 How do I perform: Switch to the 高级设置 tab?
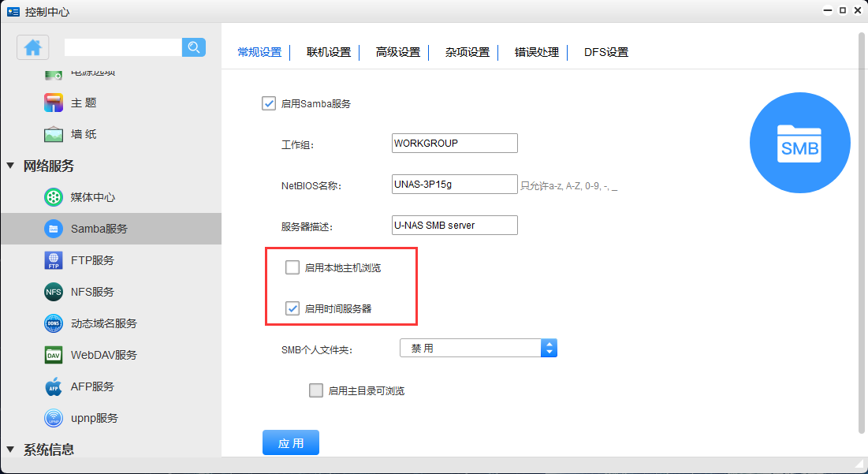[x=398, y=52]
